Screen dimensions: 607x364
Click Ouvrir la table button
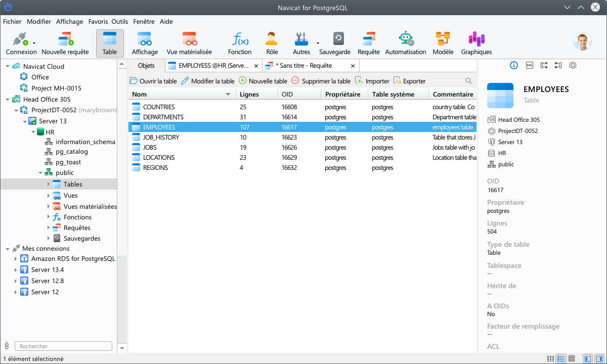point(153,81)
